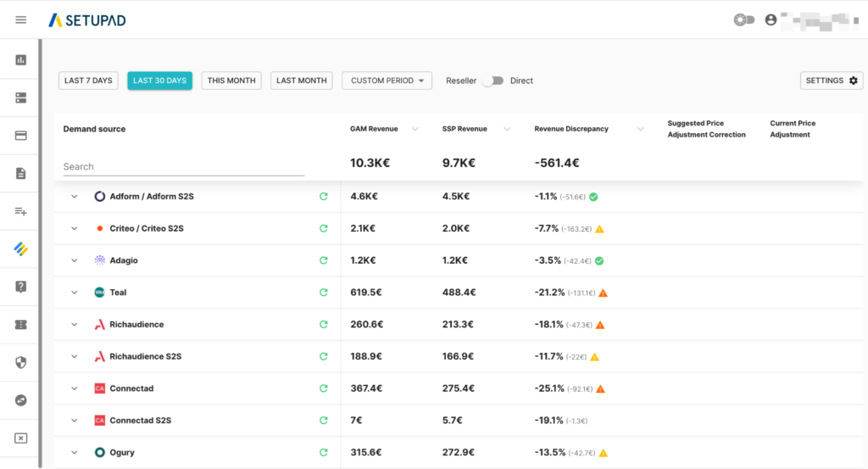This screenshot has width=868, height=469.
Task: Click total GAM Revenue value 10.3K€
Action: click(x=370, y=163)
